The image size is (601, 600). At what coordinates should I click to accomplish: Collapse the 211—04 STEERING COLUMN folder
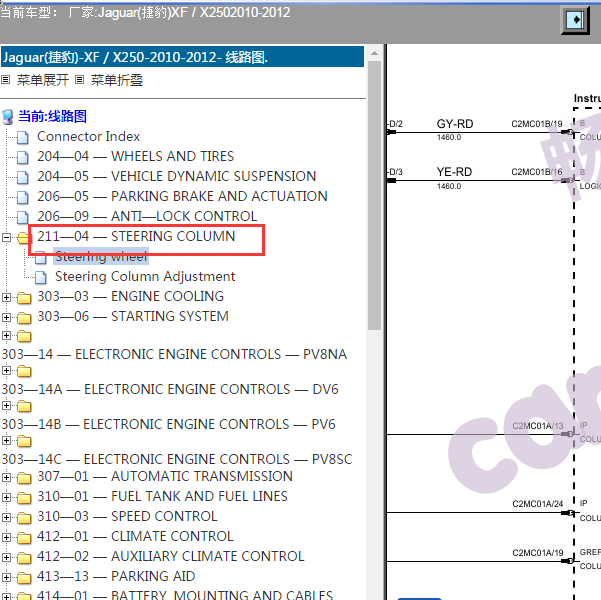[6, 237]
